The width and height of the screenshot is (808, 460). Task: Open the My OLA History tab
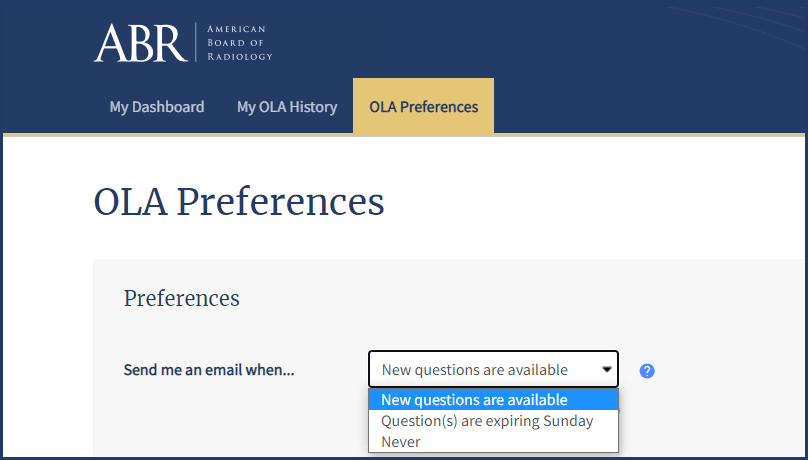[287, 107]
